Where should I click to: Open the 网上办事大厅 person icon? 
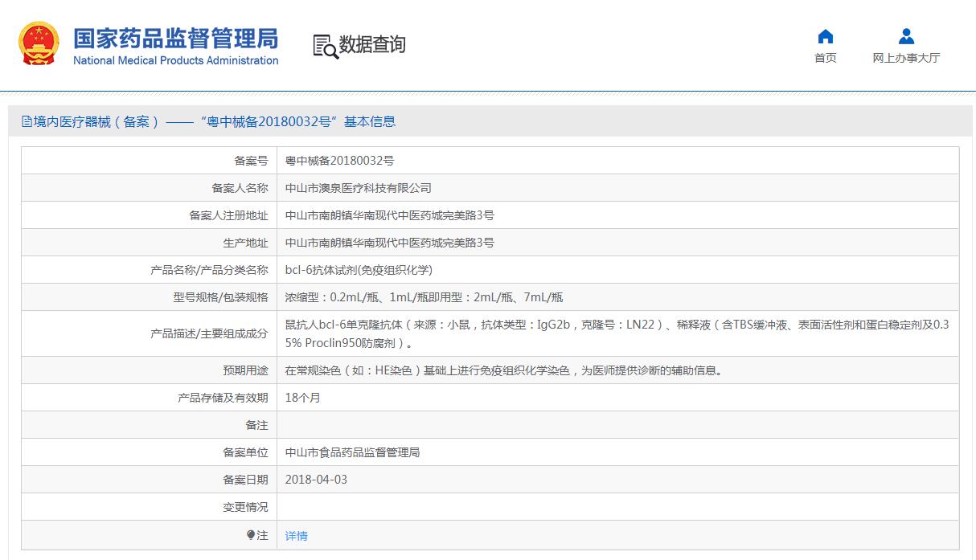coord(906,36)
